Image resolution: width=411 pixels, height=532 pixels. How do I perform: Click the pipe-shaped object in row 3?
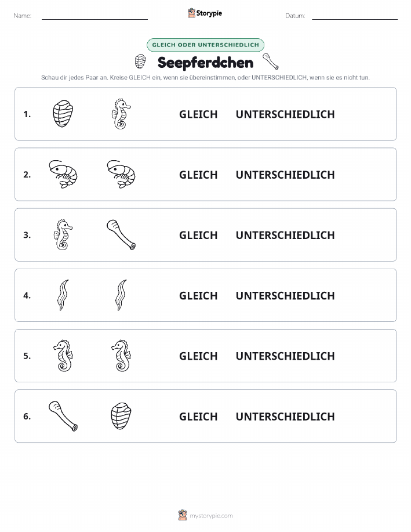[x=121, y=235]
